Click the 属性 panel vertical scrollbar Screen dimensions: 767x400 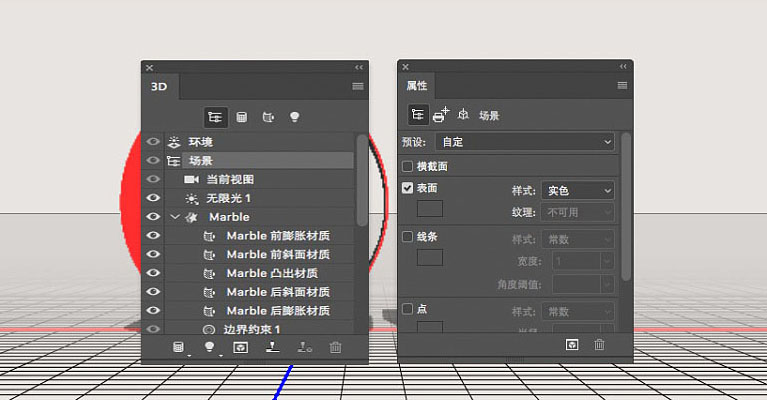click(x=626, y=206)
